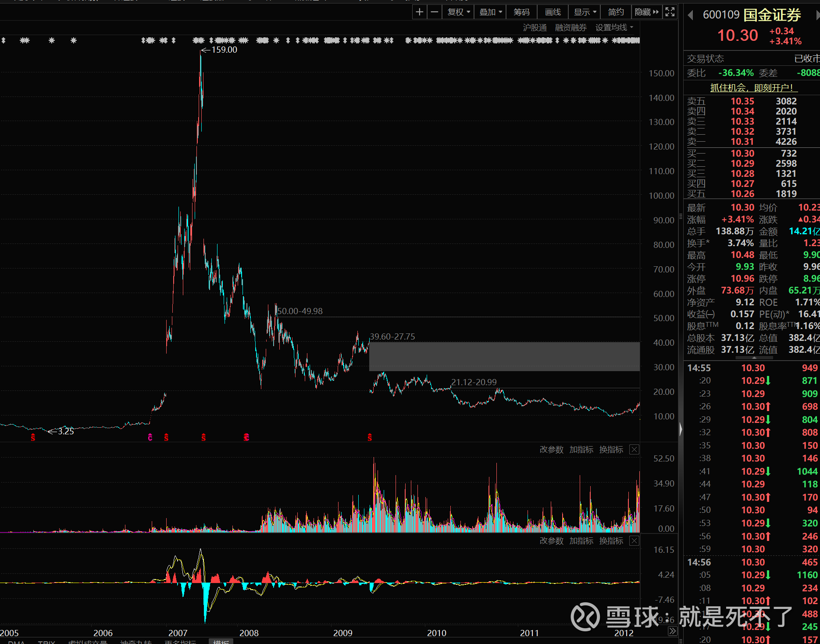The image size is (820, 644).
Task: Click the 3.25 low price label
Action: coord(66,431)
